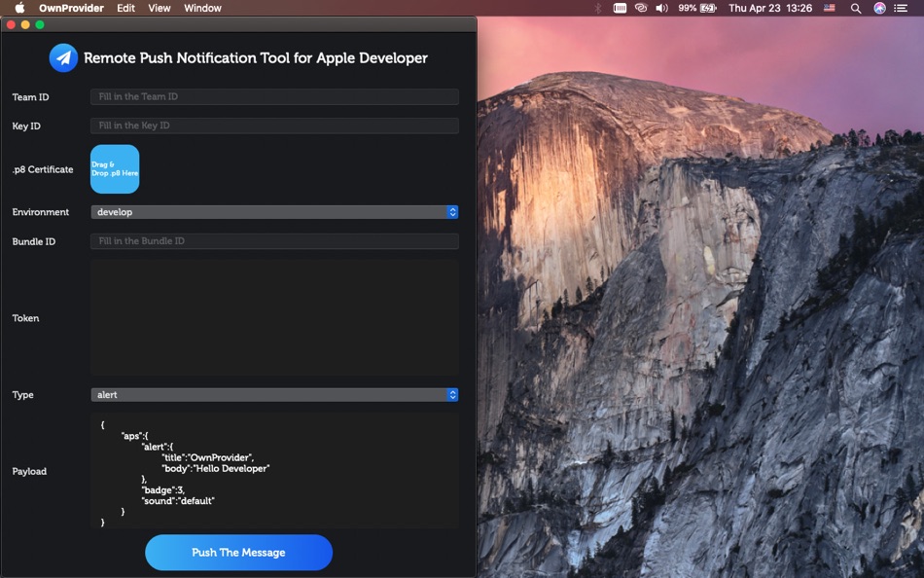Click the date and time in menu bar

pyautogui.click(x=770, y=8)
